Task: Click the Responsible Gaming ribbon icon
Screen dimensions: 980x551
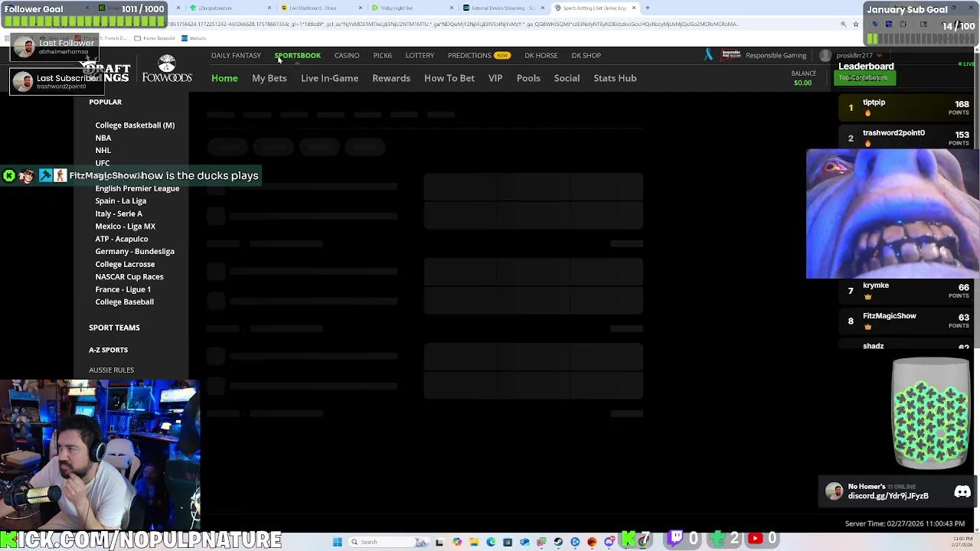Action: (x=708, y=55)
